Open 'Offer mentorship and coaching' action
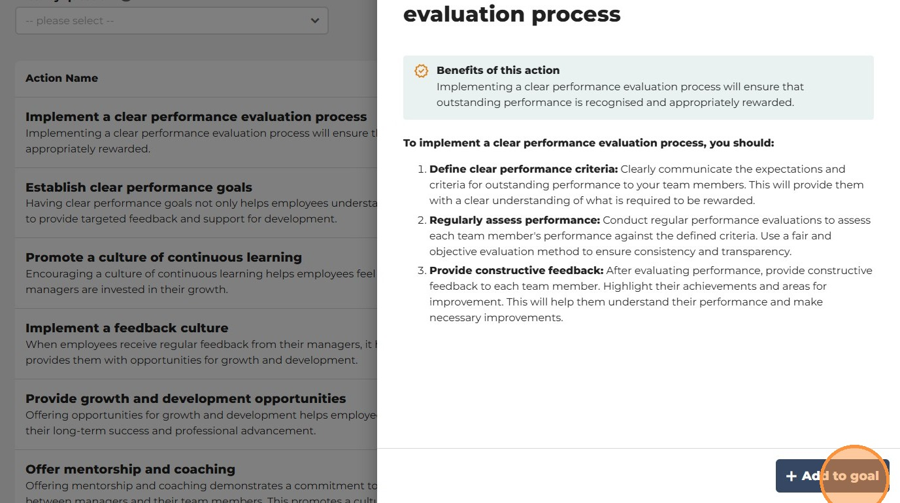Screen dimensions: 900x503 coord(130,469)
